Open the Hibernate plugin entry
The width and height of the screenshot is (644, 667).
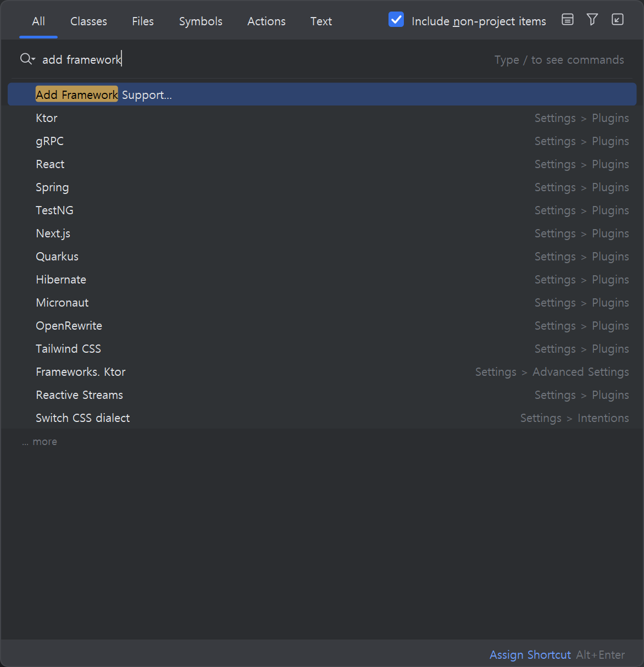coord(61,279)
